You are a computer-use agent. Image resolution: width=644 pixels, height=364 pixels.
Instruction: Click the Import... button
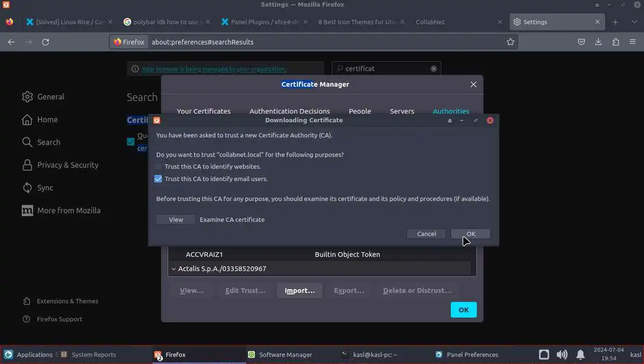pyautogui.click(x=300, y=291)
